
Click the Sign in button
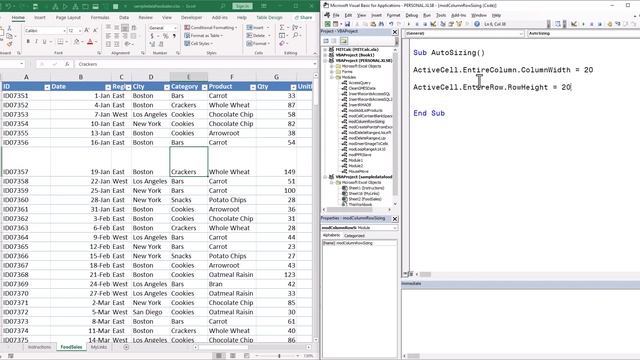pyautogui.click(x=242, y=6)
